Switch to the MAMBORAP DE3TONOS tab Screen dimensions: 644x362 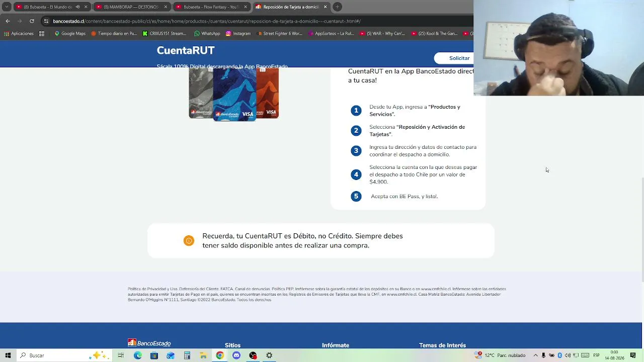pyautogui.click(x=130, y=7)
